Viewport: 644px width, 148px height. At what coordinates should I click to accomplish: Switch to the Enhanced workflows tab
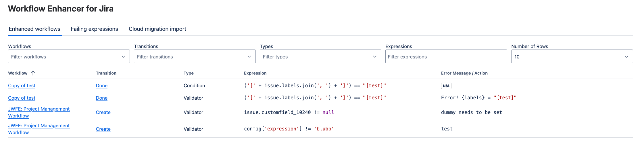(34, 29)
